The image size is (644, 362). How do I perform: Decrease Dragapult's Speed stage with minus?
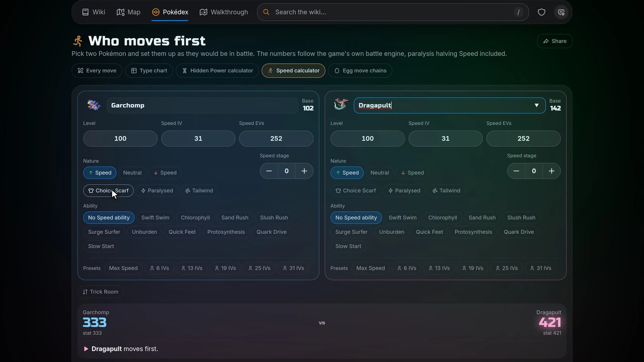516,171
